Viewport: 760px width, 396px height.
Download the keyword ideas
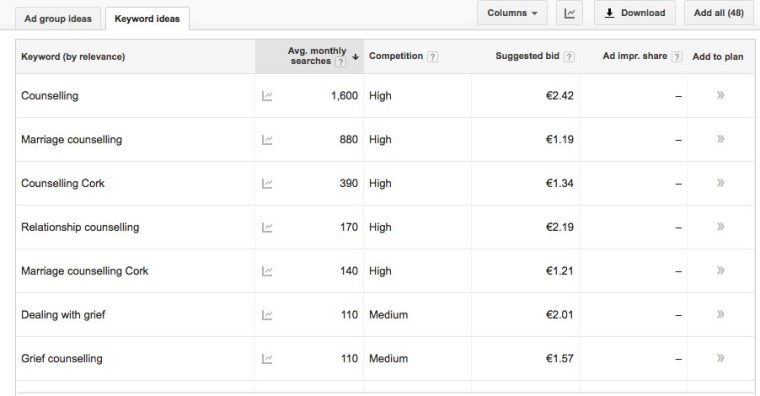coord(635,13)
